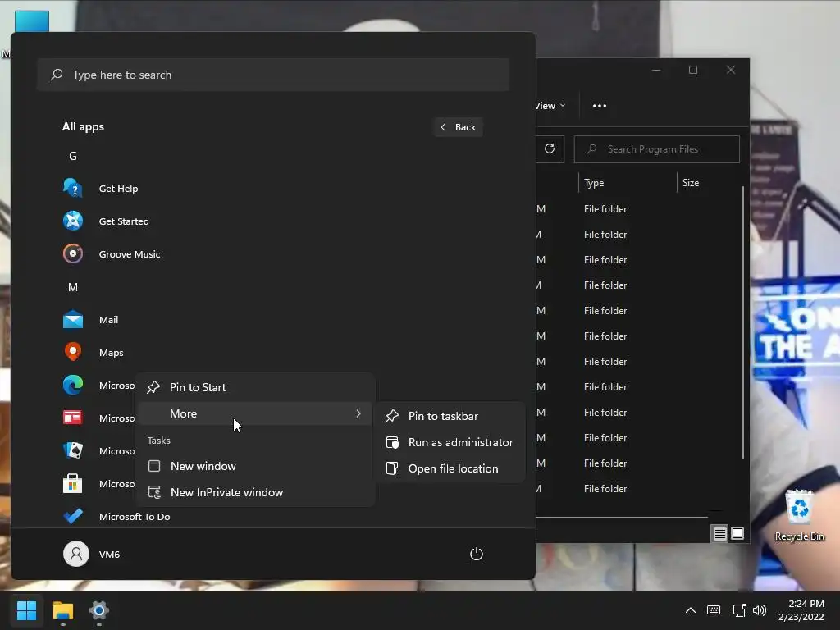Image resolution: width=840 pixels, height=630 pixels.
Task: Click the Type here to search box
Action: tap(273, 75)
